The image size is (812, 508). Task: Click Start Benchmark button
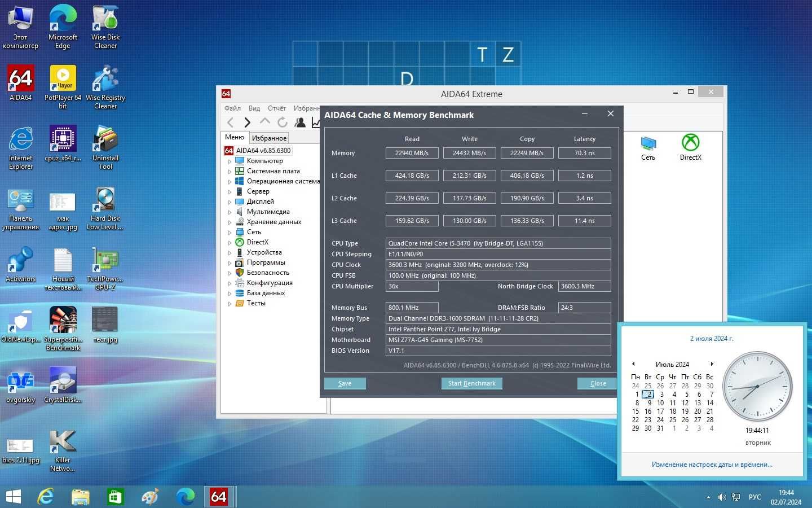472,383
